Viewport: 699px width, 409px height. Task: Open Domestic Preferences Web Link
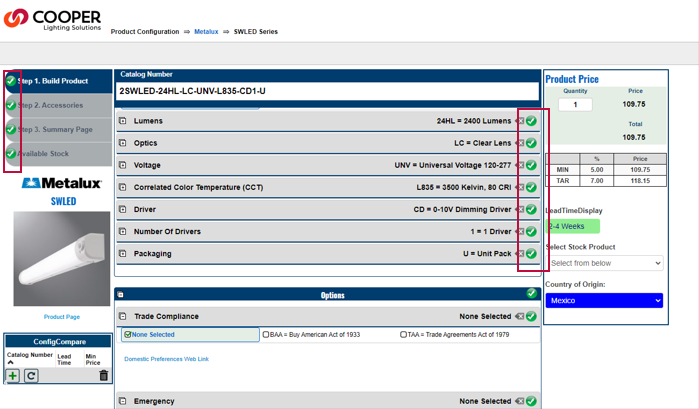(166, 359)
